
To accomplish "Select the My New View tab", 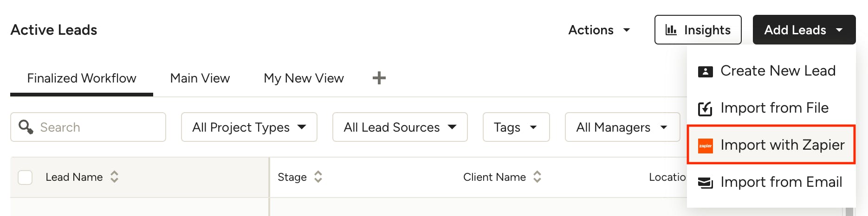I will click(x=304, y=78).
